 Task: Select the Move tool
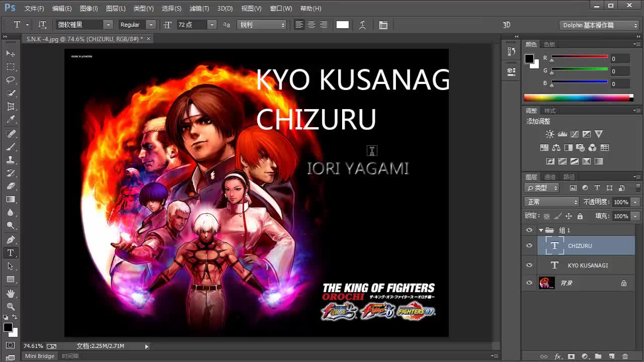(x=10, y=54)
